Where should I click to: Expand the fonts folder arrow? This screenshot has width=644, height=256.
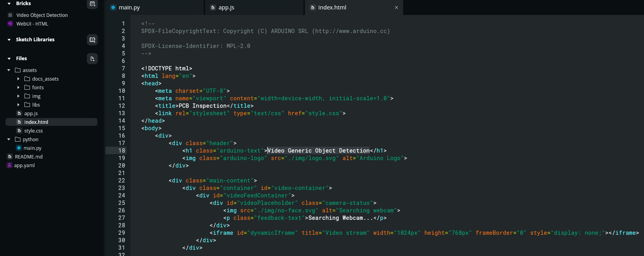click(x=18, y=87)
